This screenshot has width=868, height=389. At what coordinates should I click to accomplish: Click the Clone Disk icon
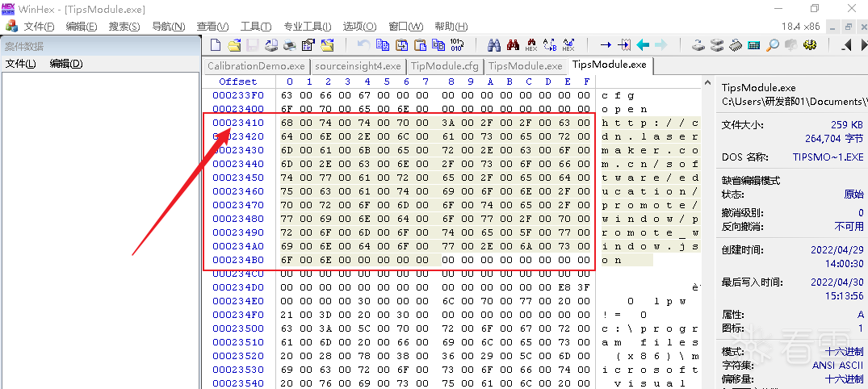coord(718,45)
